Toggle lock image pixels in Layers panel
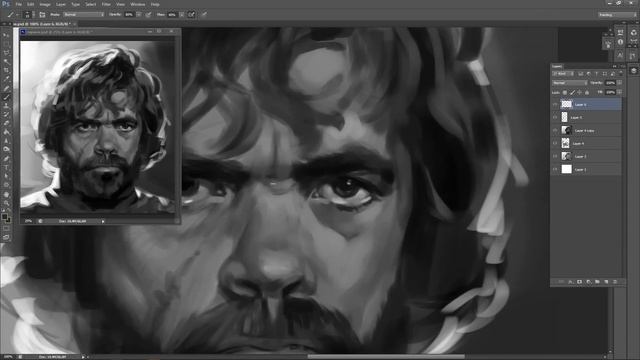The width and height of the screenshot is (640, 360). (x=572, y=93)
